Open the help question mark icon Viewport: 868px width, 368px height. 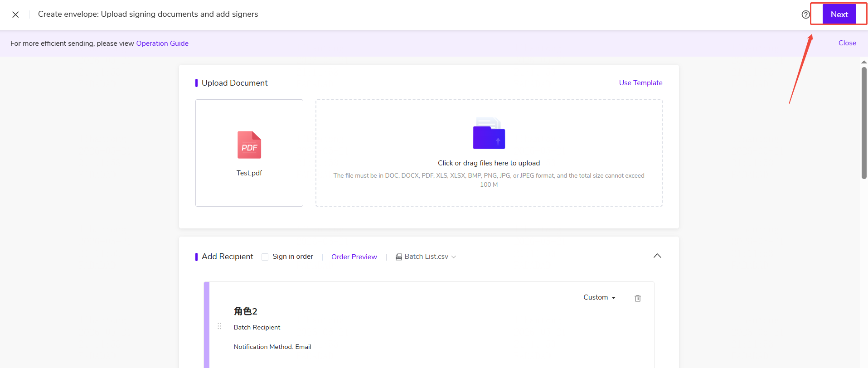[x=805, y=15]
